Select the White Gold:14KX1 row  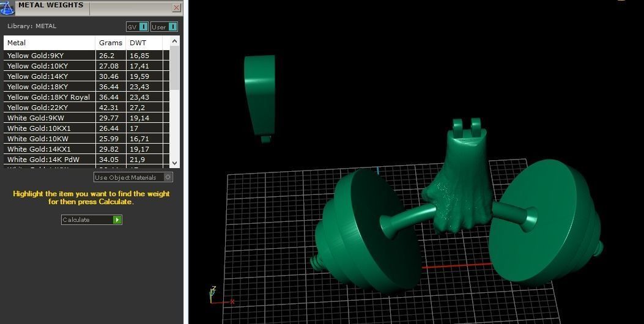86,149
